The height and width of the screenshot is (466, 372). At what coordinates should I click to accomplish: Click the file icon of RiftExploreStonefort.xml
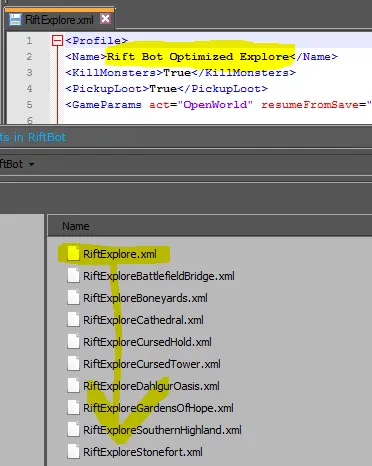click(x=73, y=452)
